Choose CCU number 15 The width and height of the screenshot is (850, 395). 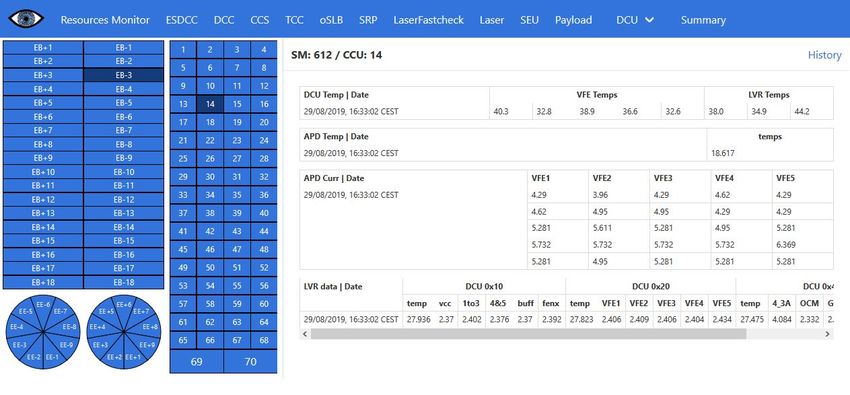[x=237, y=104]
